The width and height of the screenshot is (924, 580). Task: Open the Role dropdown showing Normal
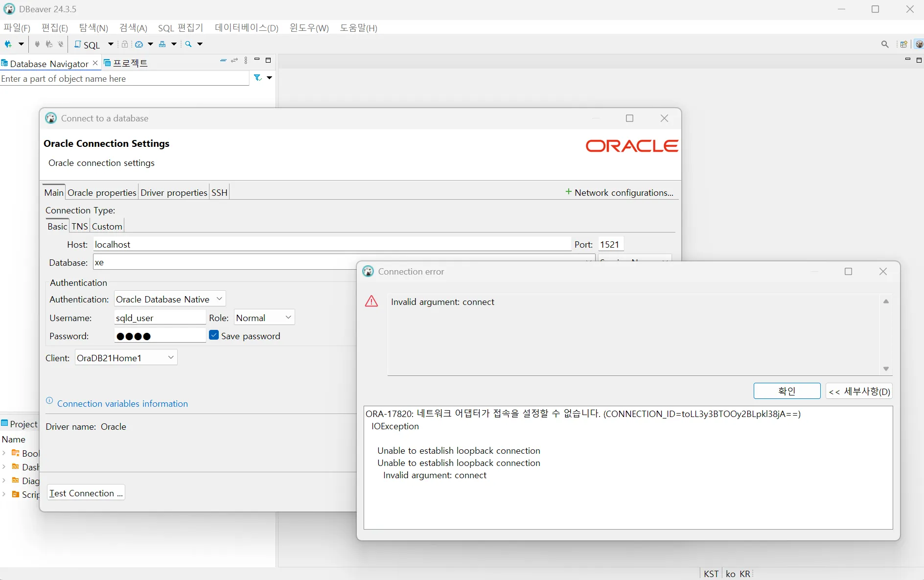click(264, 318)
